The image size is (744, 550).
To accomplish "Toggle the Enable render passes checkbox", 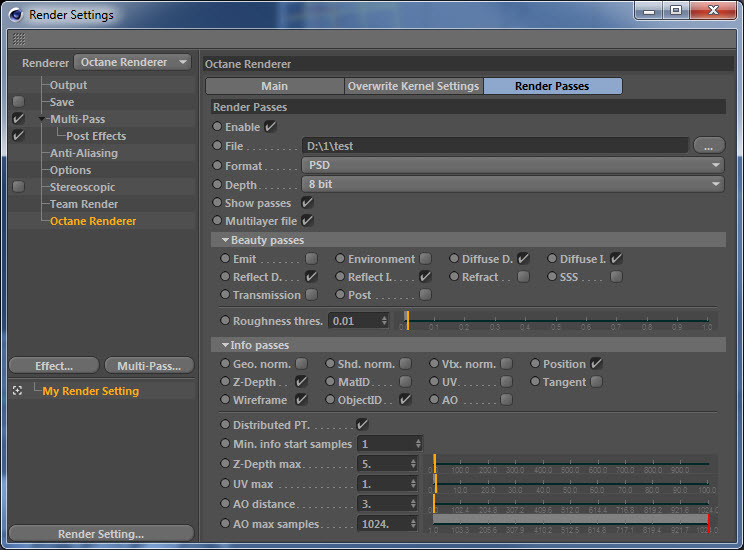I will 270,127.
